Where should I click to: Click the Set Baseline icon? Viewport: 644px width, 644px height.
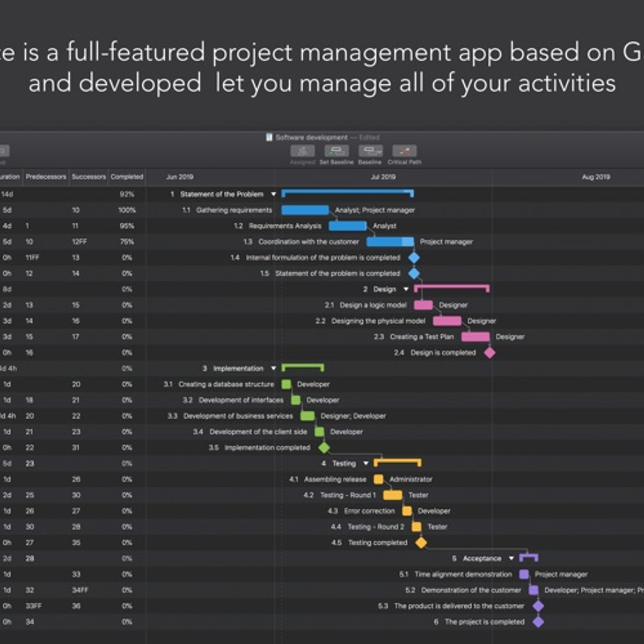(x=337, y=151)
